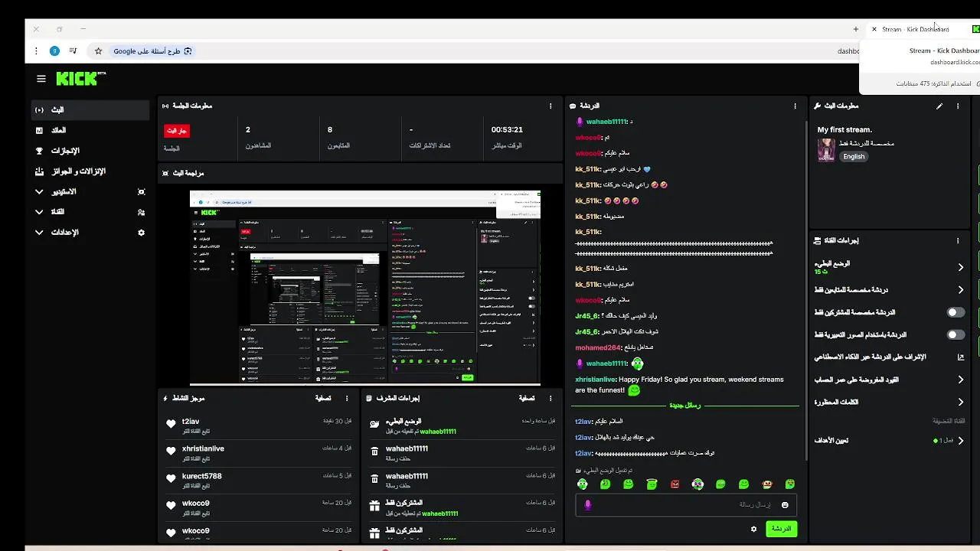This screenshot has height=551, width=980.
Task: Open moderator actions panel three-dot menu
Action: click(x=550, y=398)
